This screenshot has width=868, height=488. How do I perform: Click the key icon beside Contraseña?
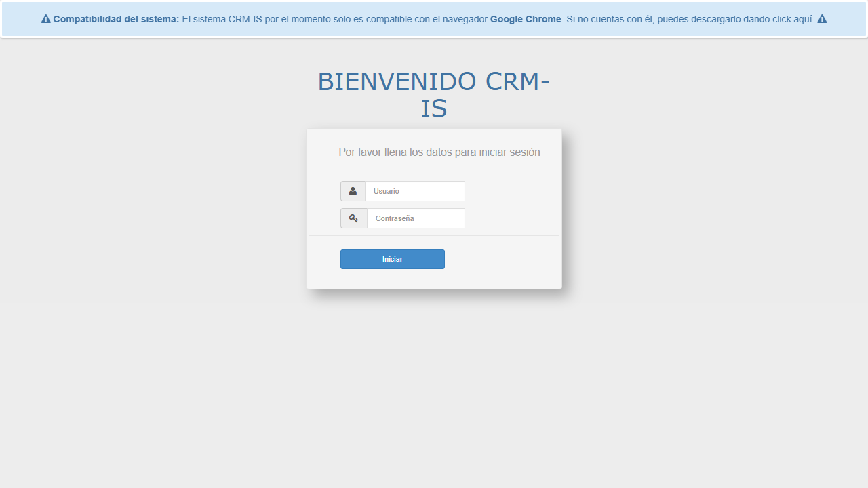pyautogui.click(x=353, y=218)
